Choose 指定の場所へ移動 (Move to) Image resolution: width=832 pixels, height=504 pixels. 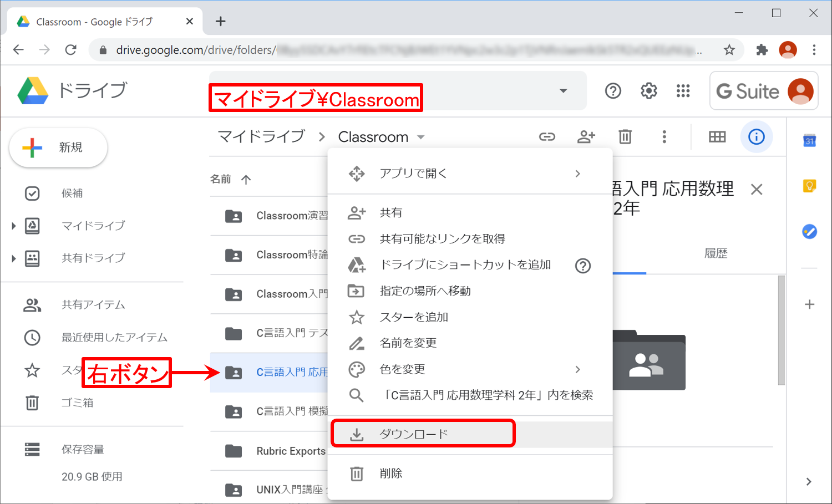click(470, 291)
